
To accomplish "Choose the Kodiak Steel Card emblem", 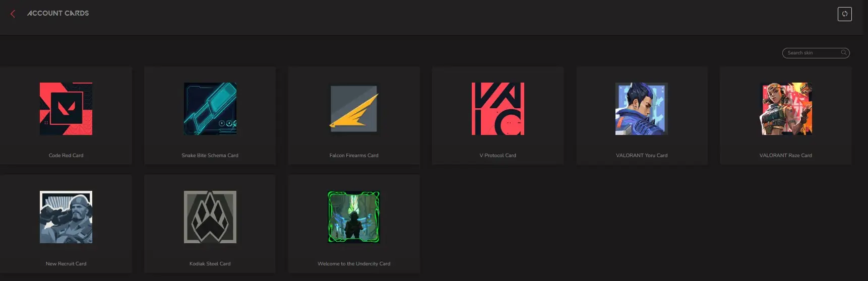I will [x=210, y=217].
